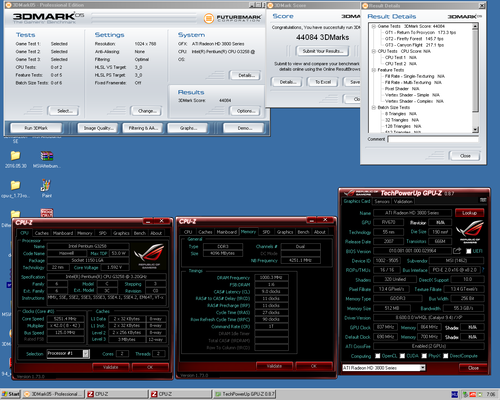500x400 pixels.
Task: Click Options under the Results section
Action: 245,111
